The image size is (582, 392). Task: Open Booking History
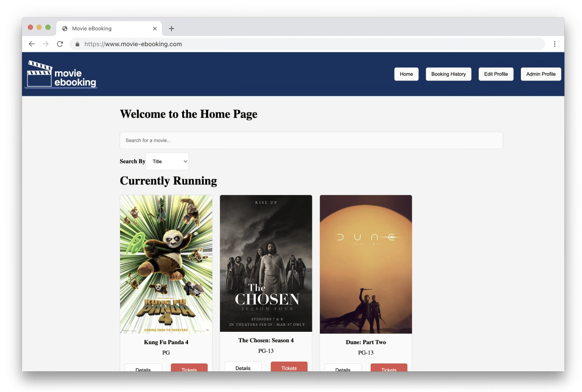point(448,74)
